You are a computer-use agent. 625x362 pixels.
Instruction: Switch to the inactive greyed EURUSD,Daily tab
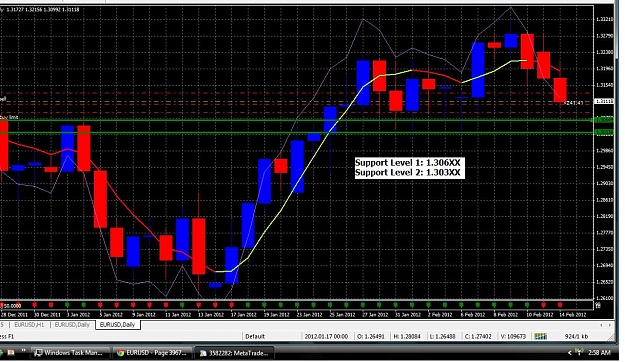click(72, 325)
